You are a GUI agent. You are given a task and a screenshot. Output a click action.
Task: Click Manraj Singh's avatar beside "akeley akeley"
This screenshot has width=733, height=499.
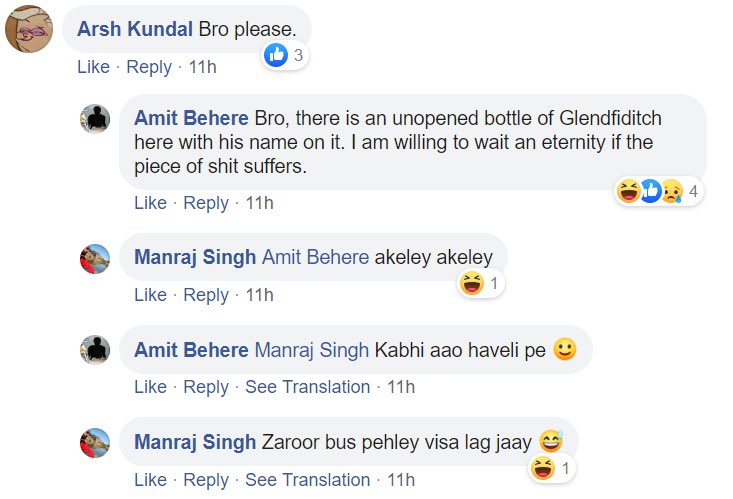point(94,258)
